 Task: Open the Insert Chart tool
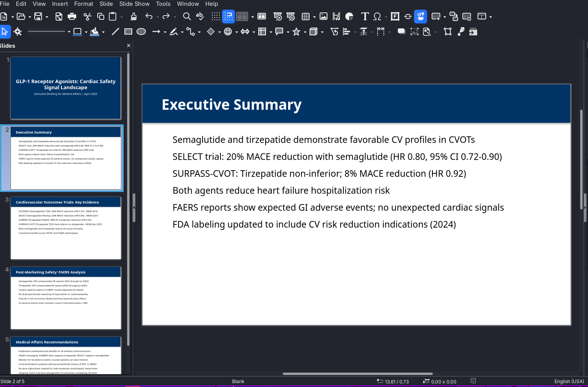349,16
